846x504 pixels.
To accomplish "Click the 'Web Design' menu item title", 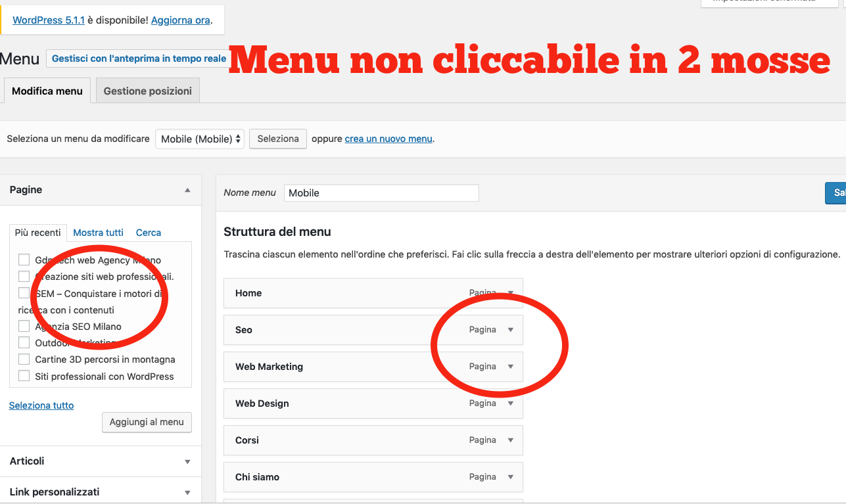I will click(x=262, y=403).
